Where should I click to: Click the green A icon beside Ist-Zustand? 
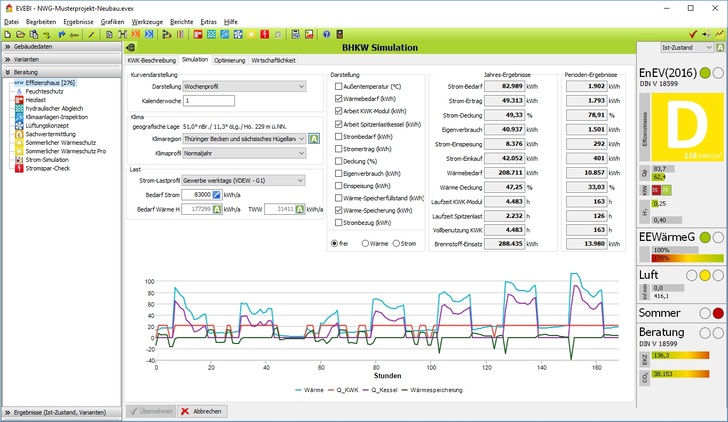tap(720, 47)
